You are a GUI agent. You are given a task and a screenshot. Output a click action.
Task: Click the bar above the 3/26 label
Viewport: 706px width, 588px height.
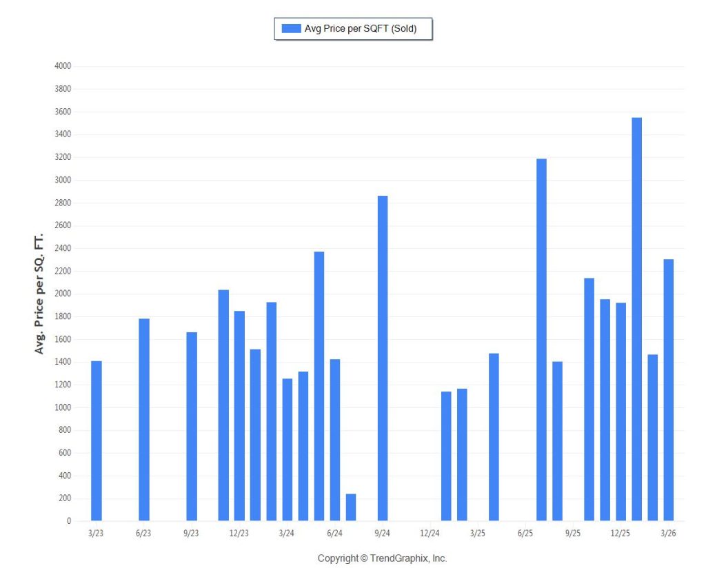coord(669,390)
